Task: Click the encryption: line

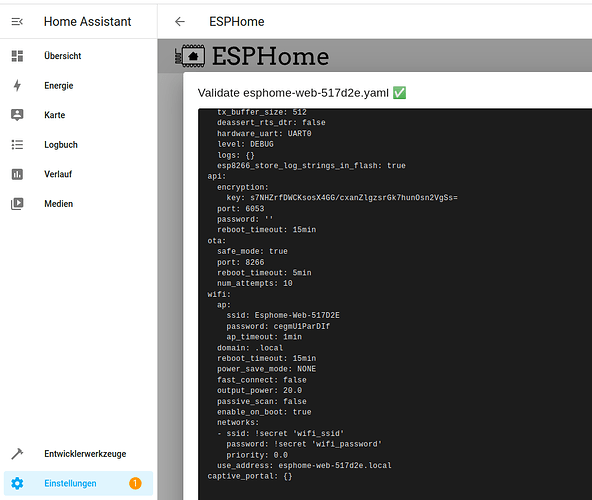Action: [242, 187]
